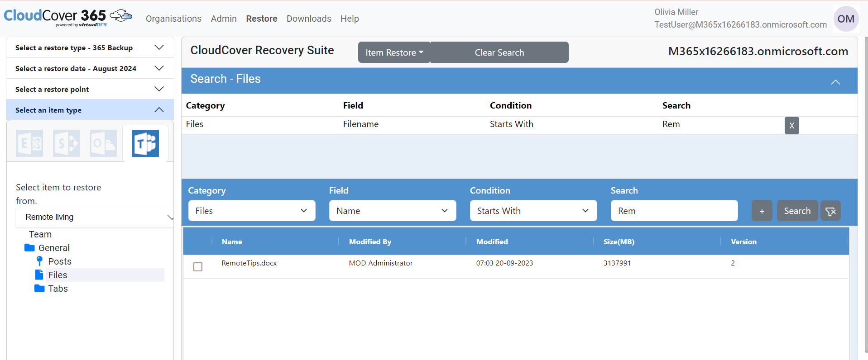
Task: Open the Item Restore dropdown button
Action: (x=394, y=52)
